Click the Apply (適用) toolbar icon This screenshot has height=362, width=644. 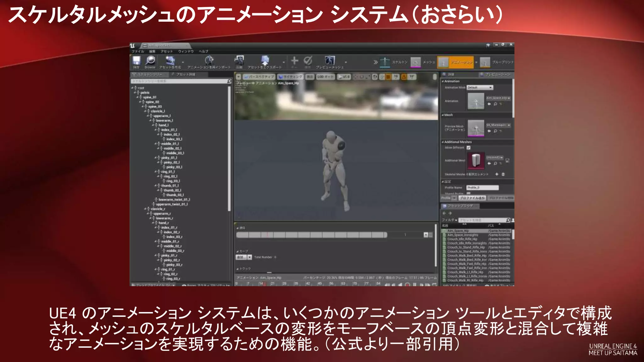pyautogui.click(x=308, y=60)
